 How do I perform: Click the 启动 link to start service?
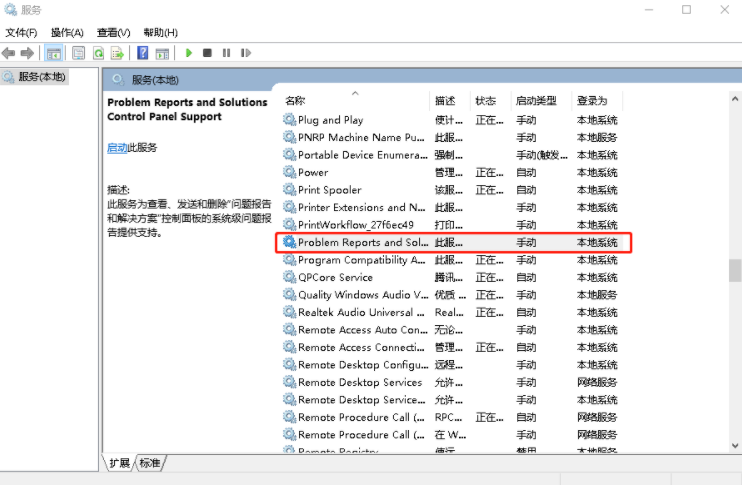click(117, 148)
